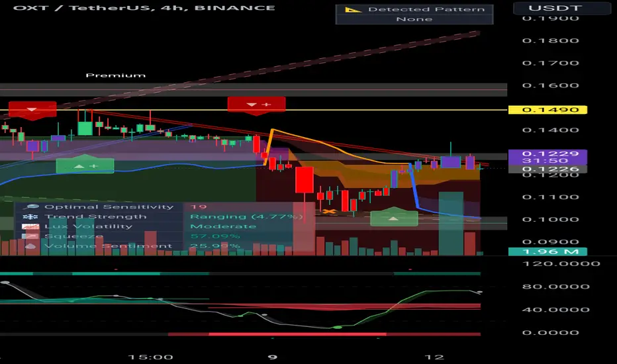Viewport: 617px width, 364px height.
Task: Click the date 12 on time axis
Action: pos(434,357)
